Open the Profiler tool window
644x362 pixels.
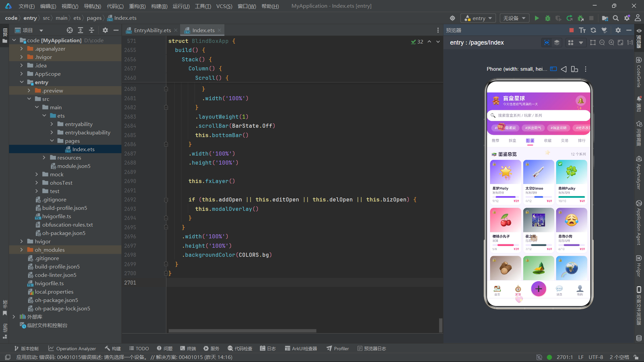(338, 349)
